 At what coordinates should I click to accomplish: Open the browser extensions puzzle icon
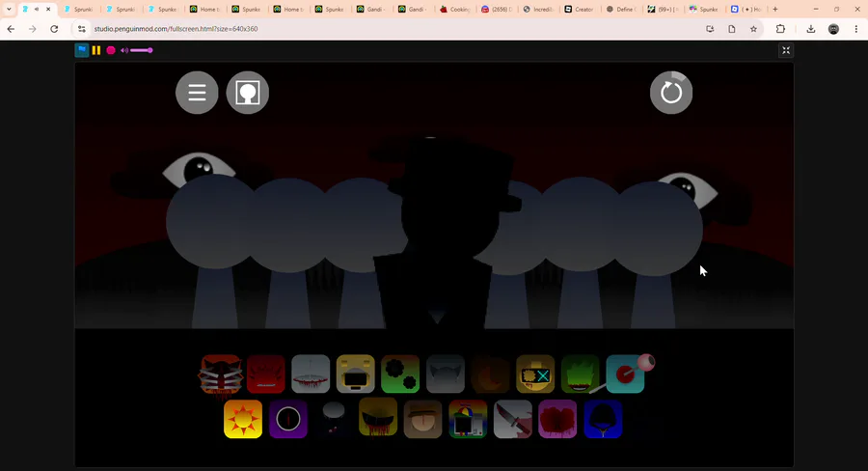click(780, 29)
